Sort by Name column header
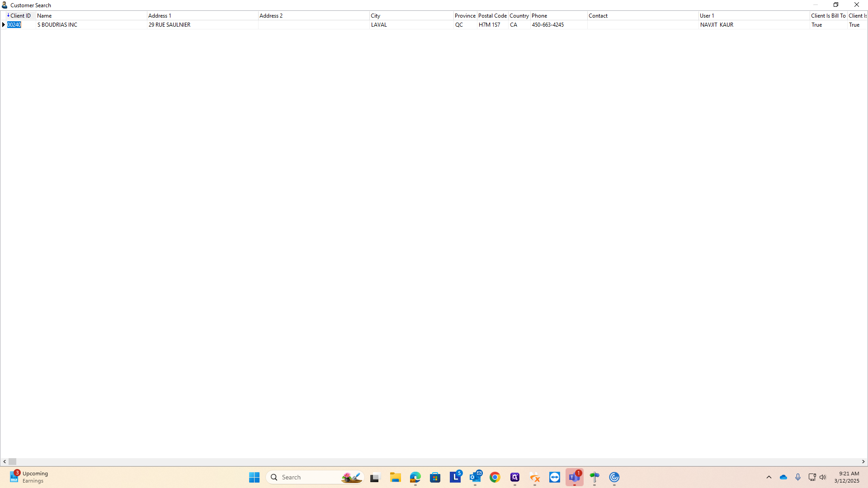The image size is (868, 488). coord(90,16)
